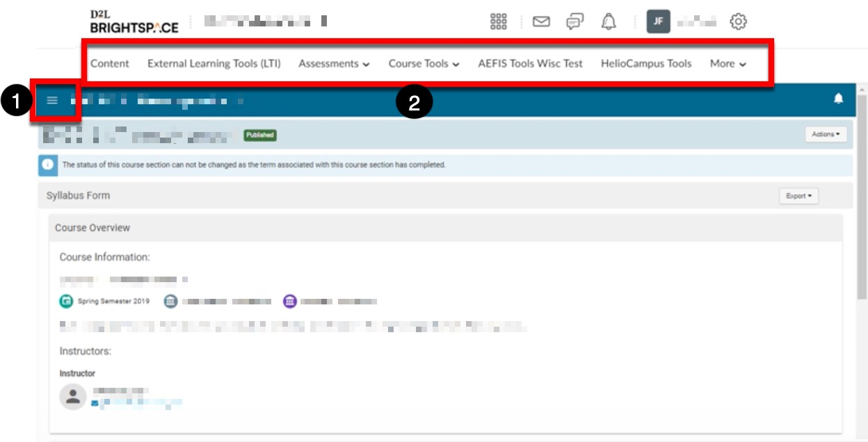Go to the Content nav item
The image size is (868, 442).
click(110, 64)
